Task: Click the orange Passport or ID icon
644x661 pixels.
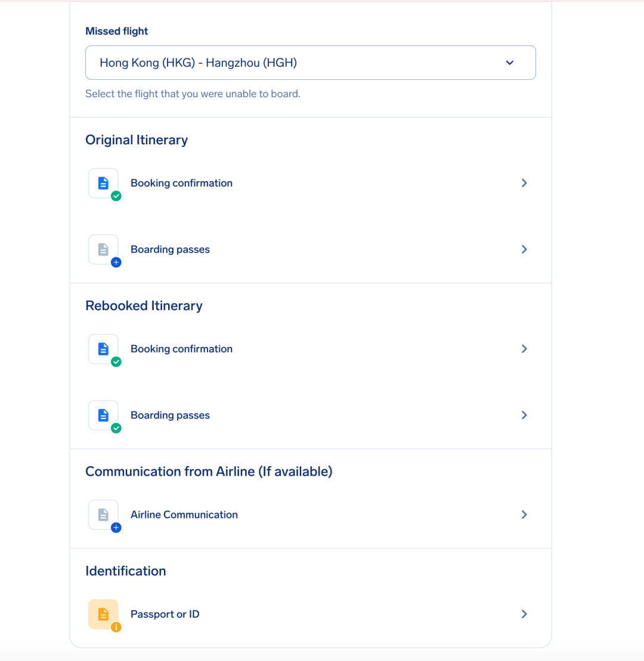Action: click(103, 614)
